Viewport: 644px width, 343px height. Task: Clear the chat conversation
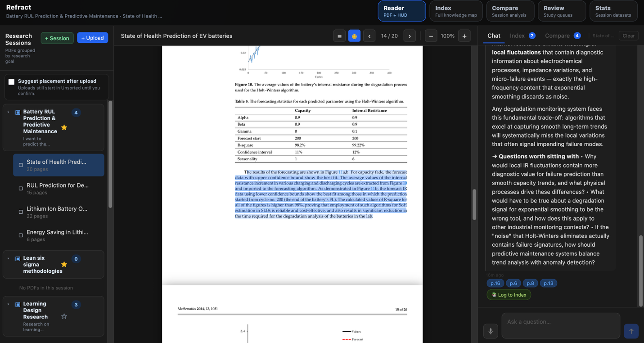(629, 36)
